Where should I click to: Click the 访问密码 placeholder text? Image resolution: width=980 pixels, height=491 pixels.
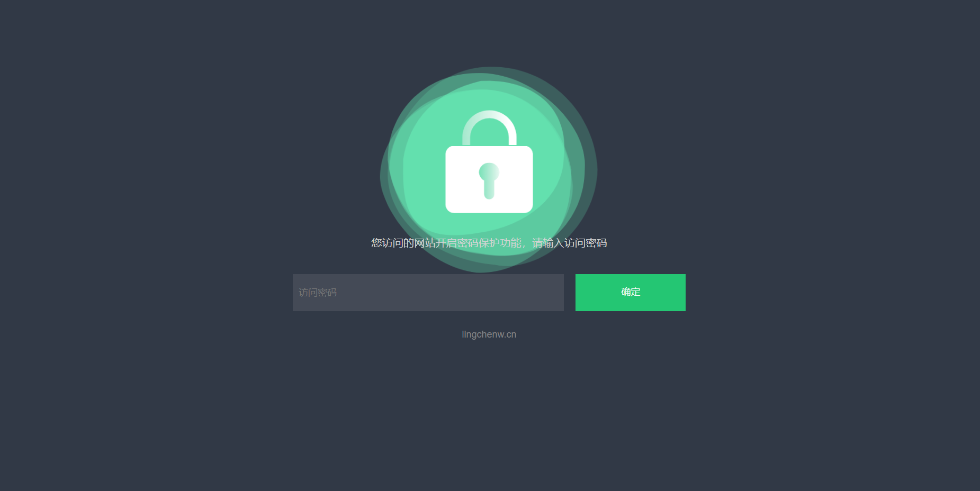coord(318,293)
